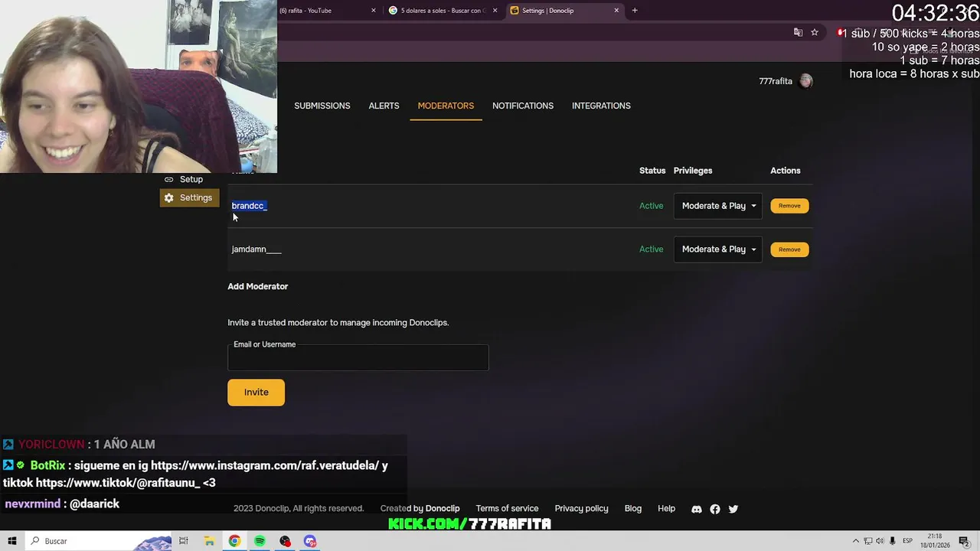Click the jamdamn____ moderator name
This screenshot has width=980, height=551.
(256, 249)
